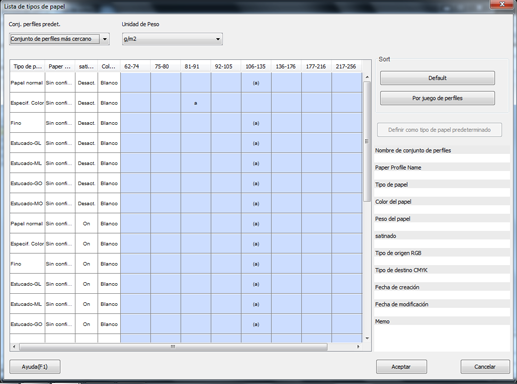The height and width of the screenshot is (384, 517).
Task: Click the horizontal scrollbar left arrow
Action: click(14, 347)
